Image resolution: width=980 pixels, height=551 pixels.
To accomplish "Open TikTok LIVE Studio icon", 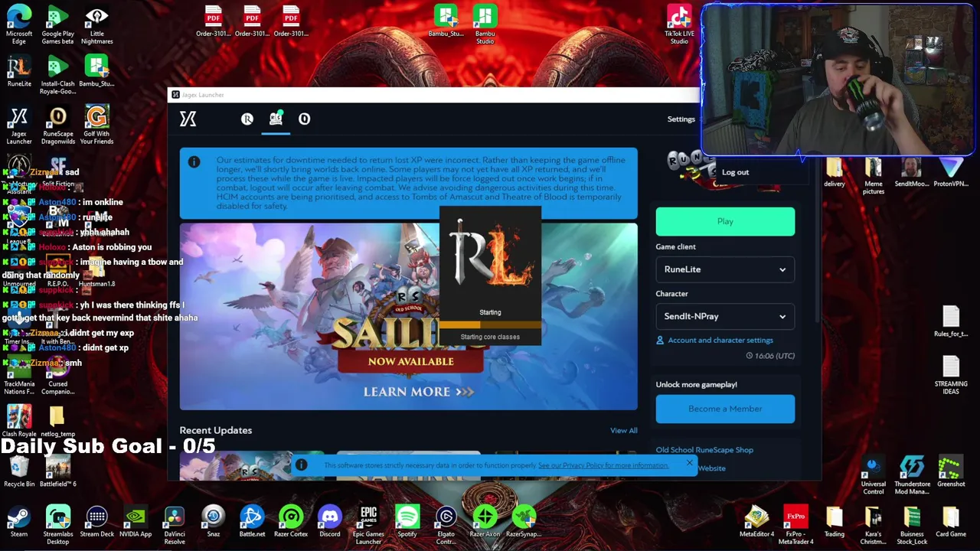I will [679, 24].
